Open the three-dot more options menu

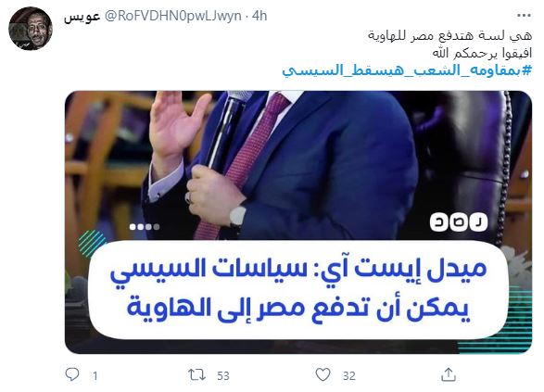coord(524,16)
